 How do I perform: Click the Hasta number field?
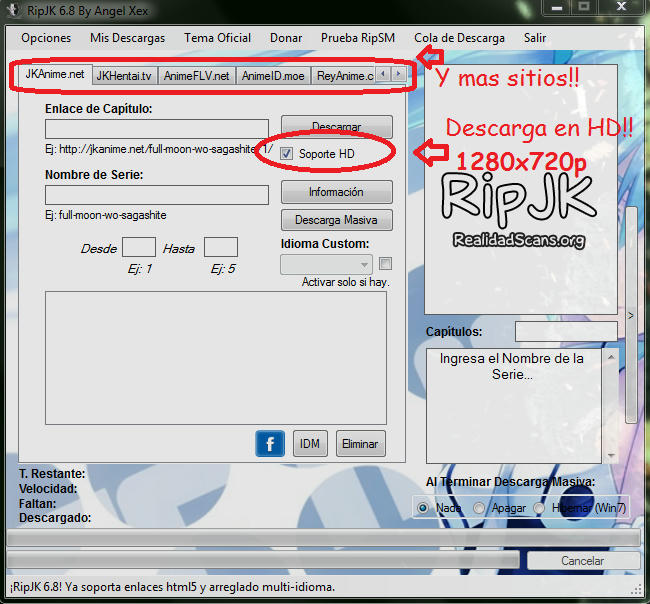click(221, 247)
